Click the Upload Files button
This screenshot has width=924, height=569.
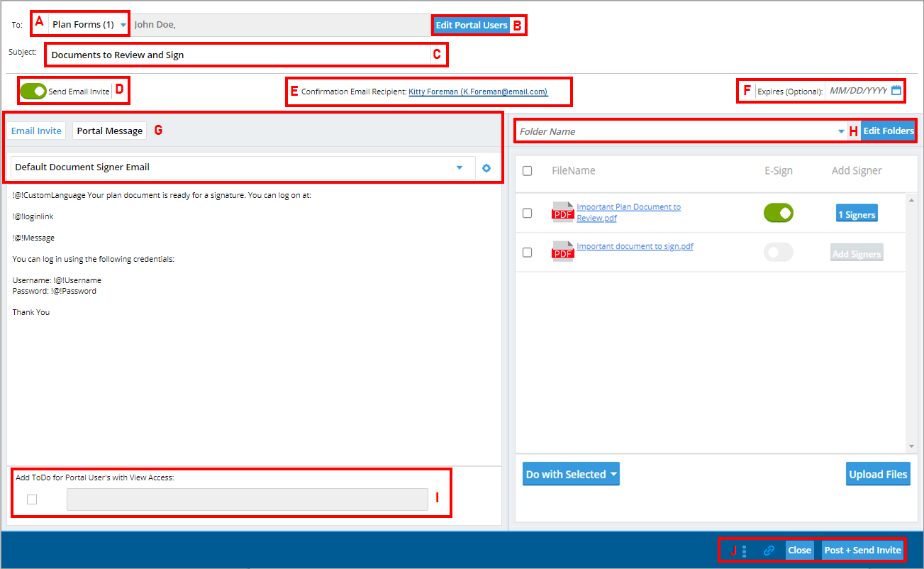tap(878, 473)
